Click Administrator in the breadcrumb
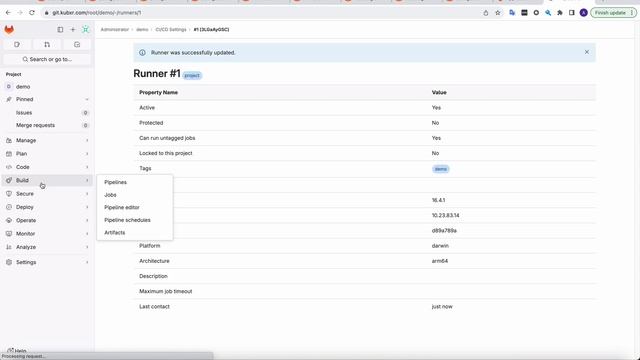Viewport: 640px width, 360px height. (115, 29)
